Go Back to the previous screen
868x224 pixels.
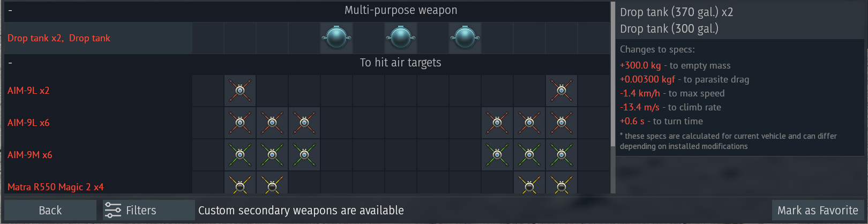click(x=50, y=210)
